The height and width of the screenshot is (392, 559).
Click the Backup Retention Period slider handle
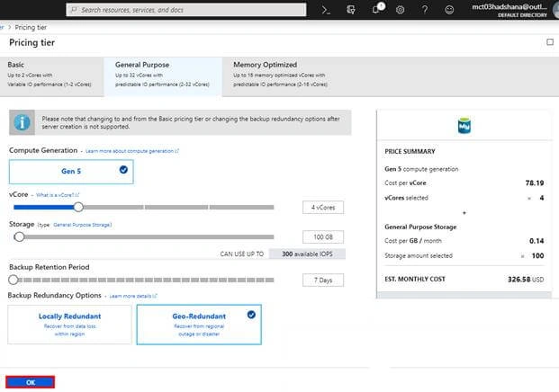pos(14,280)
